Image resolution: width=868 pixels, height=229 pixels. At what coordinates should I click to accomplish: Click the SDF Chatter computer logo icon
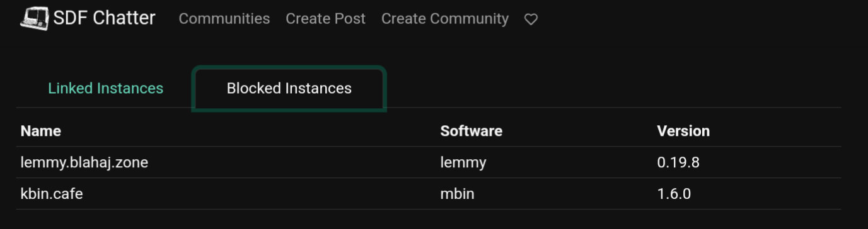34,18
